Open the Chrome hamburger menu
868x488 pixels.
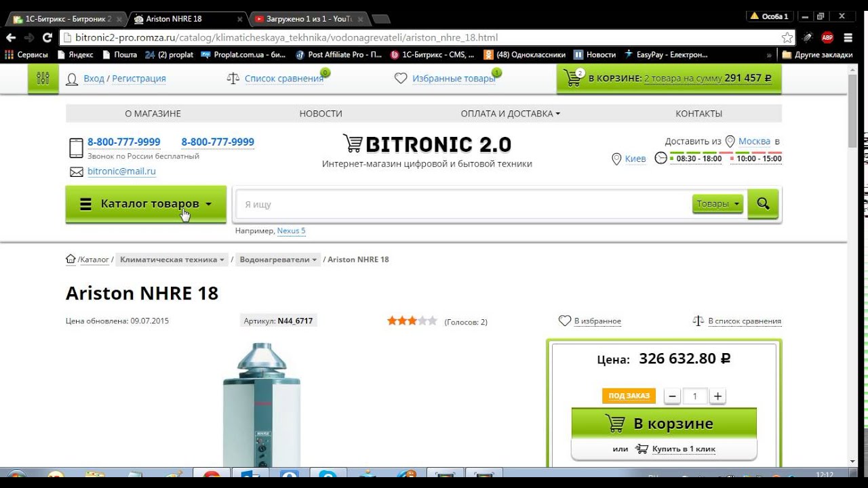pos(848,38)
